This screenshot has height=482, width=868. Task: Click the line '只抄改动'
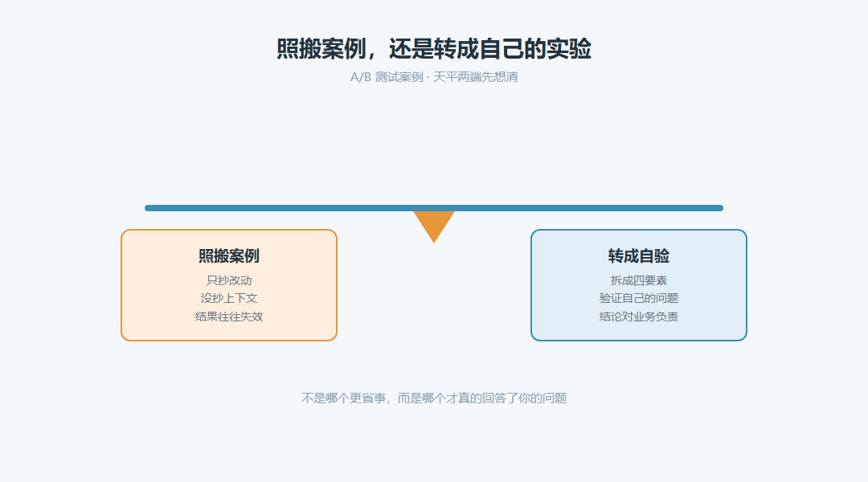coord(228,280)
